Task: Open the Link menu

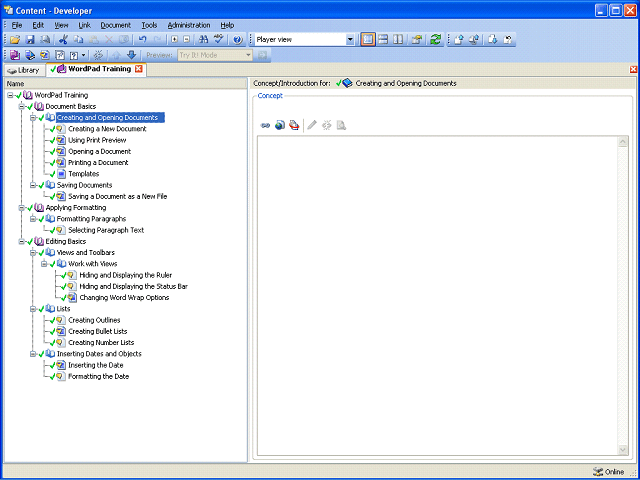Action: [x=84, y=25]
